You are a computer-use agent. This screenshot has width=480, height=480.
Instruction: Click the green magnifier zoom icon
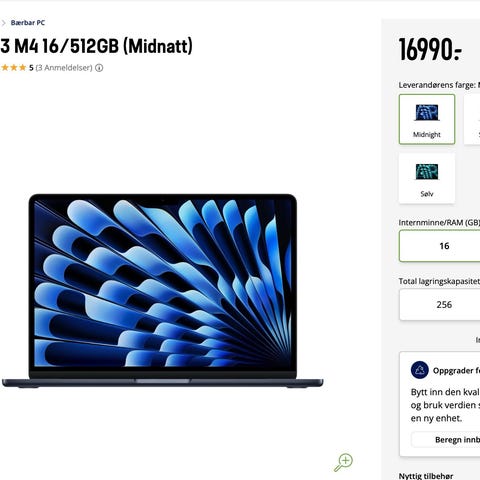click(343, 462)
